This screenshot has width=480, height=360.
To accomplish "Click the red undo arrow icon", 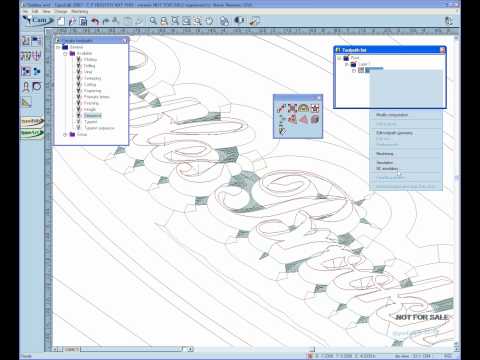I will click(x=95, y=21).
